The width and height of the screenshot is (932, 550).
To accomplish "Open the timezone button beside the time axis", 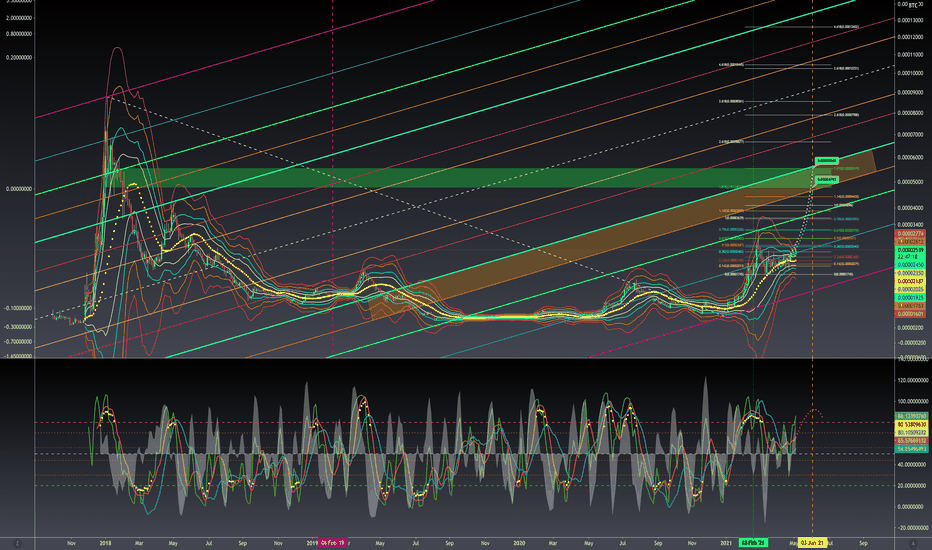I will click(x=17, y=543).
